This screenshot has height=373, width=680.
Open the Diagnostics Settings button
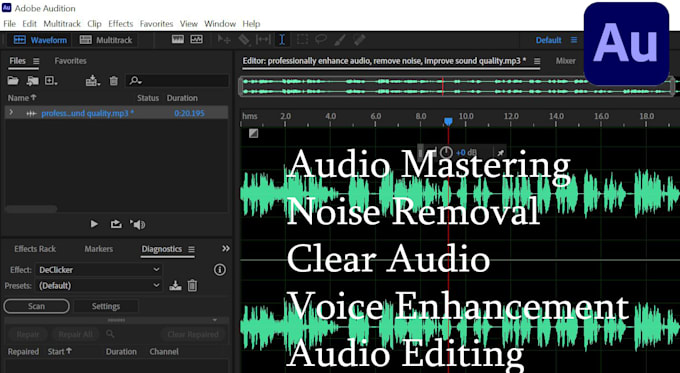(106, 306)
